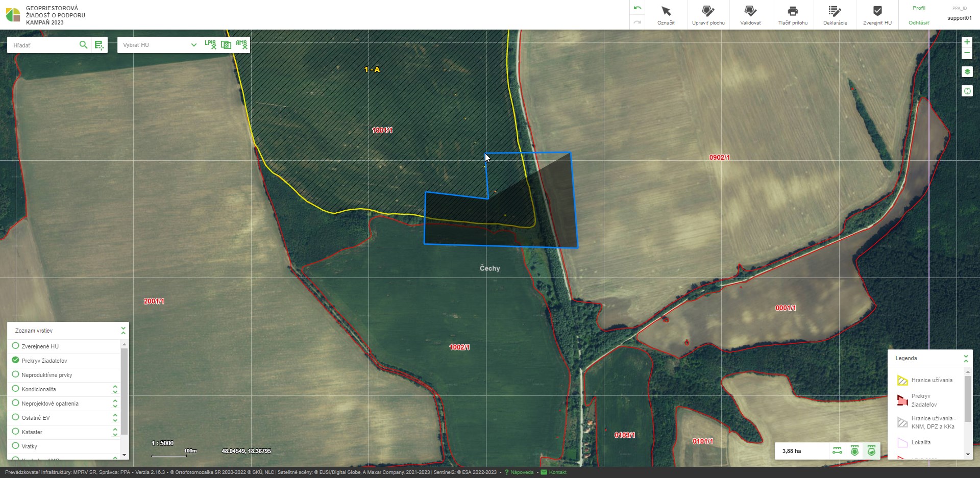Open the map layers stack icon
Image resolution: width=980 pixels, height=478 pixels.
pos(967,72)
